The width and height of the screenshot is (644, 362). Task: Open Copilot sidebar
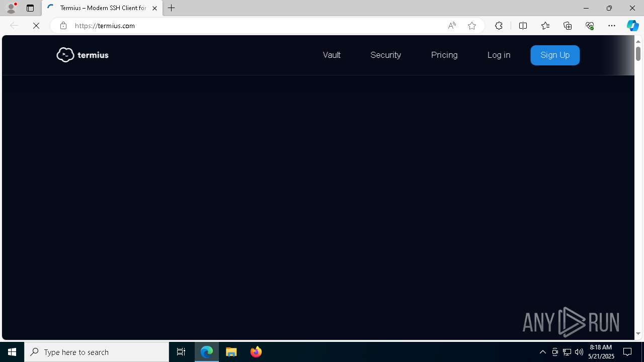click(633, 26)
